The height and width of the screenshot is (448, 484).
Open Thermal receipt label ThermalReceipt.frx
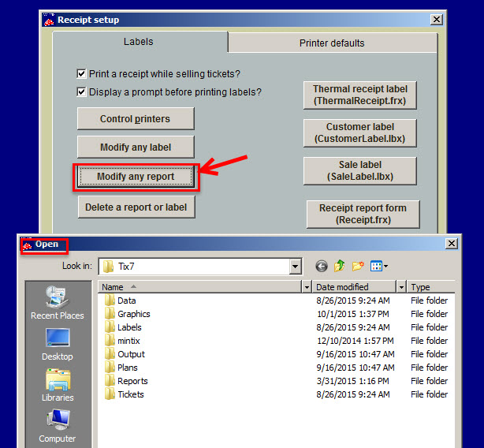coord(360,95)
